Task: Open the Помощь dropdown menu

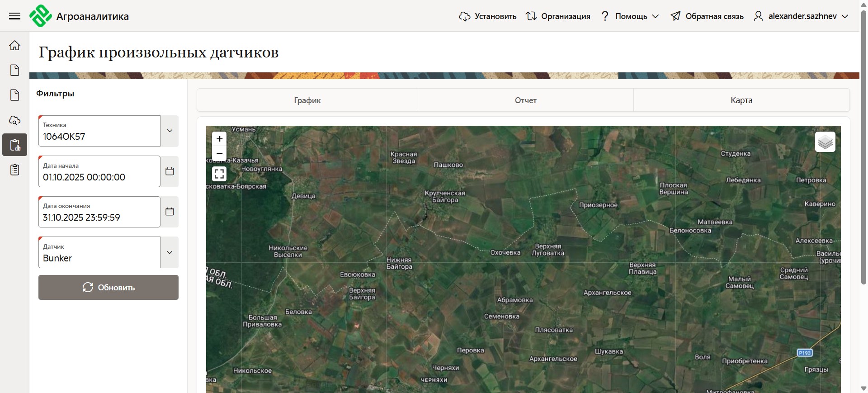Action: click(x=630, y=16)
